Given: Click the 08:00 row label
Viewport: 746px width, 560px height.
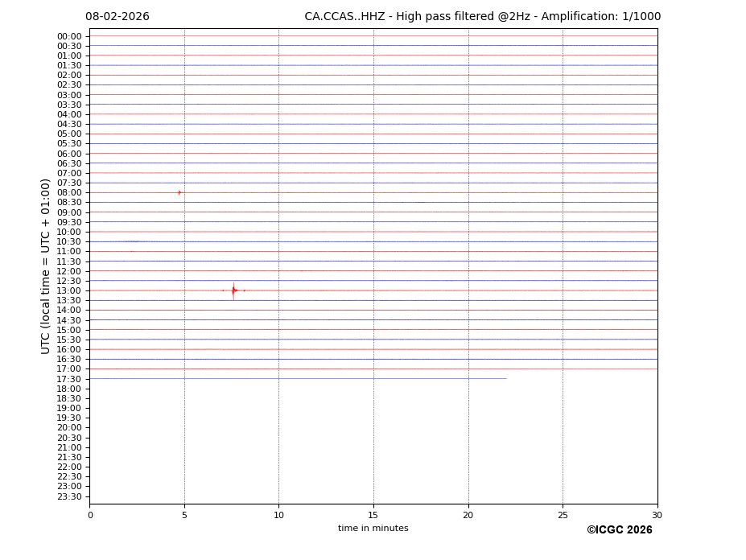Looking at the screenshot, I should 69,192.
